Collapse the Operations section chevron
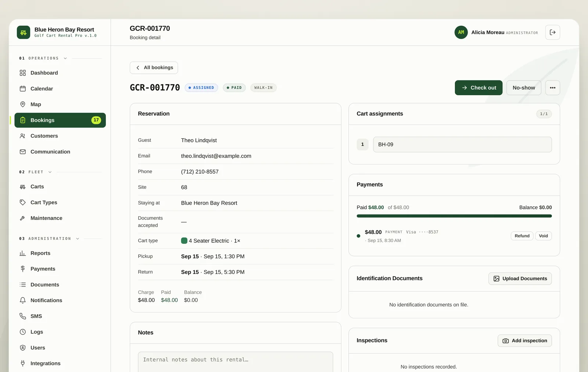The image size is (588, 372). pyautogui.click(x=65, y=58)
